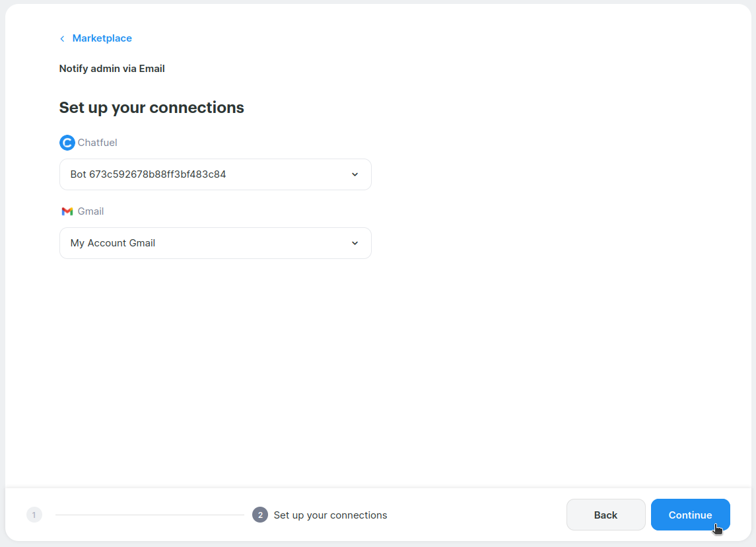
Task: Click the Chatfuel logo icon
Action: (x=67, y=143)
